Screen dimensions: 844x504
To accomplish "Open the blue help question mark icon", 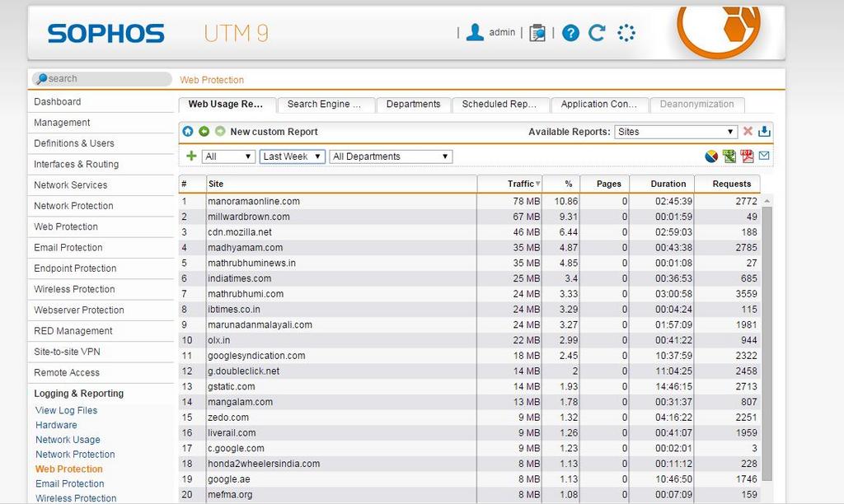I will coord(570,33).
